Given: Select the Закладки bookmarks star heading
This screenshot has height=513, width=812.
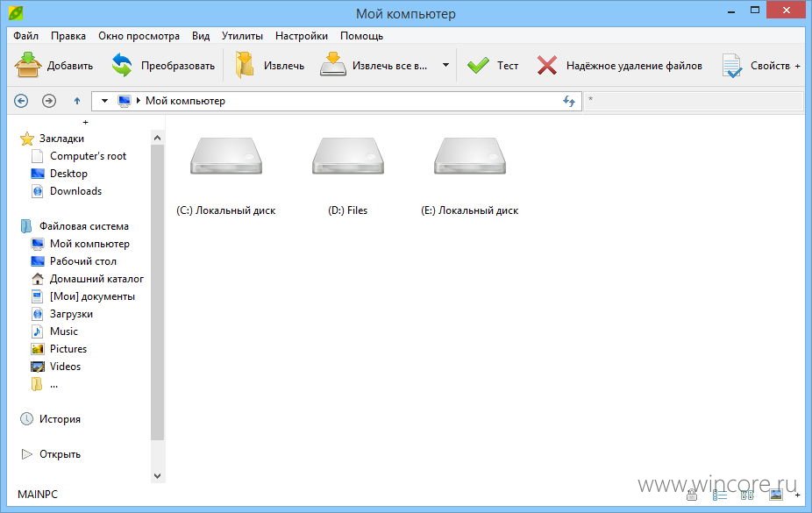Looking at the screenshot, I should (52, 139).
